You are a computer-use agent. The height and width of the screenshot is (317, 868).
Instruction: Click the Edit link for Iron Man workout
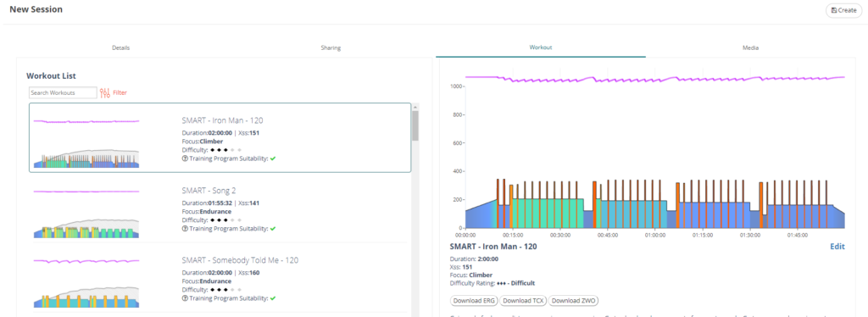coord(837,247)
